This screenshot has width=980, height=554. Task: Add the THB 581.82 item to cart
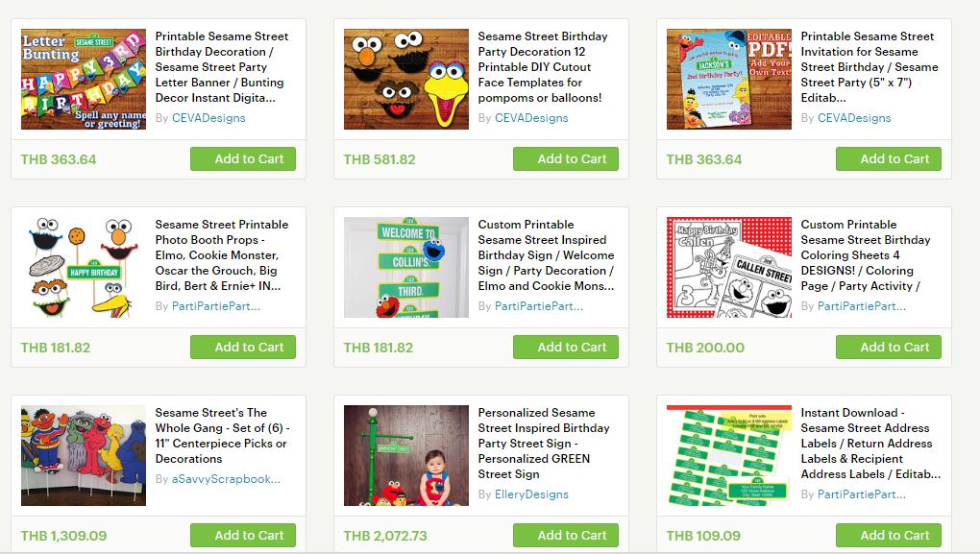(x=566, y=159)
